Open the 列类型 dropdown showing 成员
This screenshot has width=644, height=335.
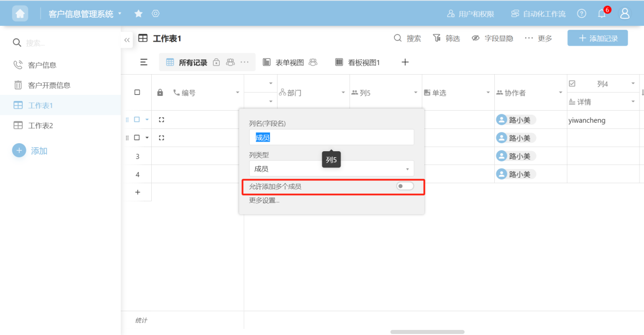[x=331, y=169]
